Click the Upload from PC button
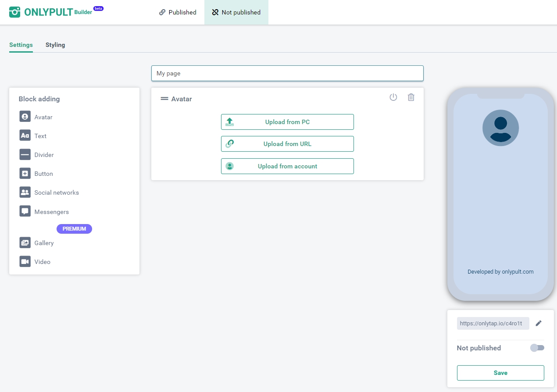The width and height of the screenshot is (557, 392). (x=287, y=122)
